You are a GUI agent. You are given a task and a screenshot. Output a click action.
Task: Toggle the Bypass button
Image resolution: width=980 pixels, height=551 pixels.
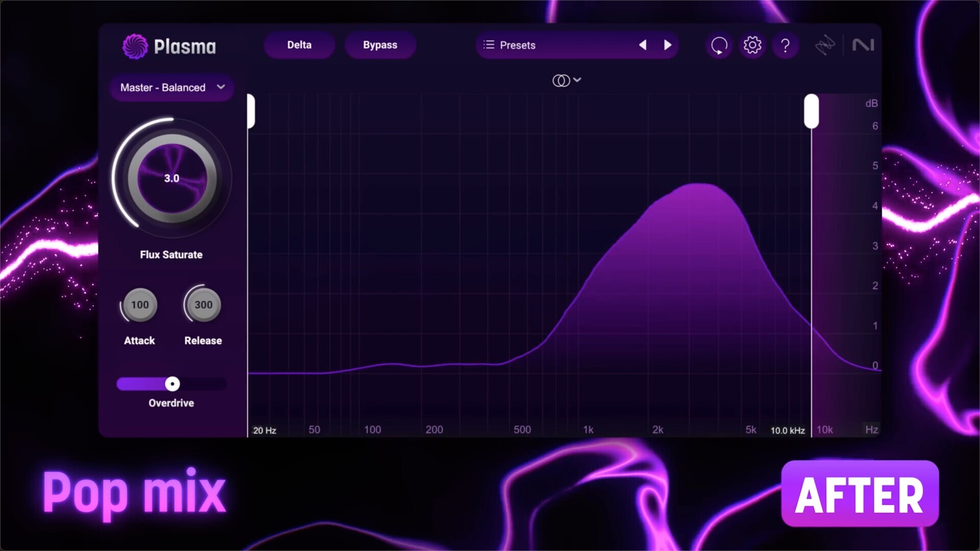coord(380,45)
